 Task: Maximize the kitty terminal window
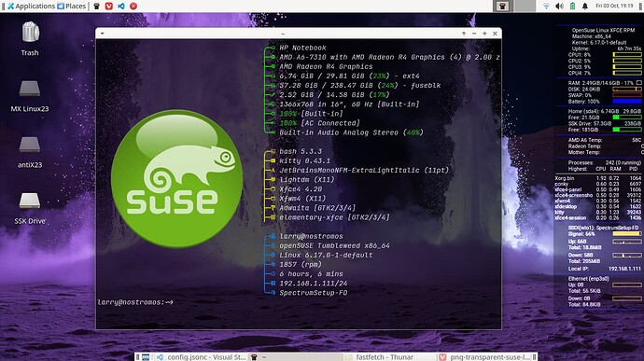(x=484, y=34)
